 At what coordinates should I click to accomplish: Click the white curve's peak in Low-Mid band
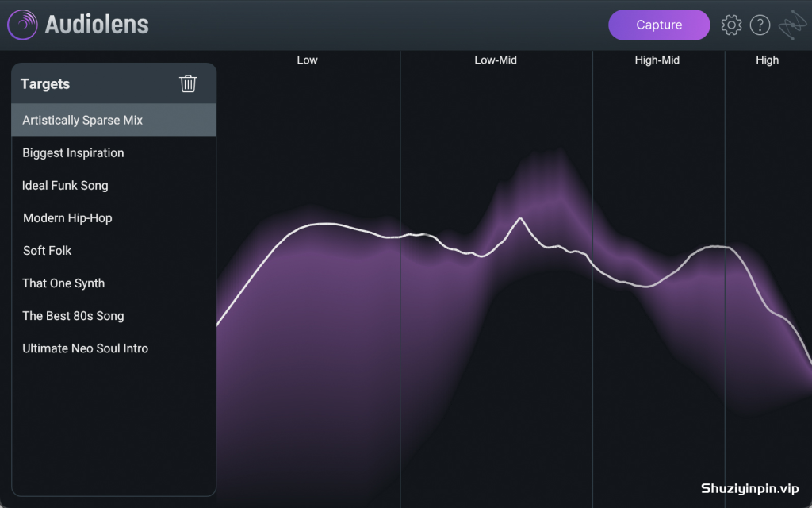tap(520, 219)
